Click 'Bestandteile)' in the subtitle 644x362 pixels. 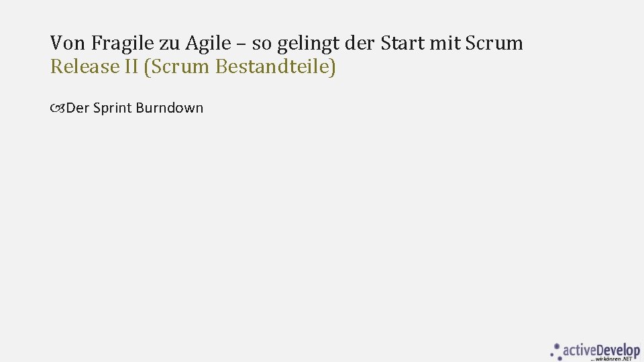coord(275,67)
